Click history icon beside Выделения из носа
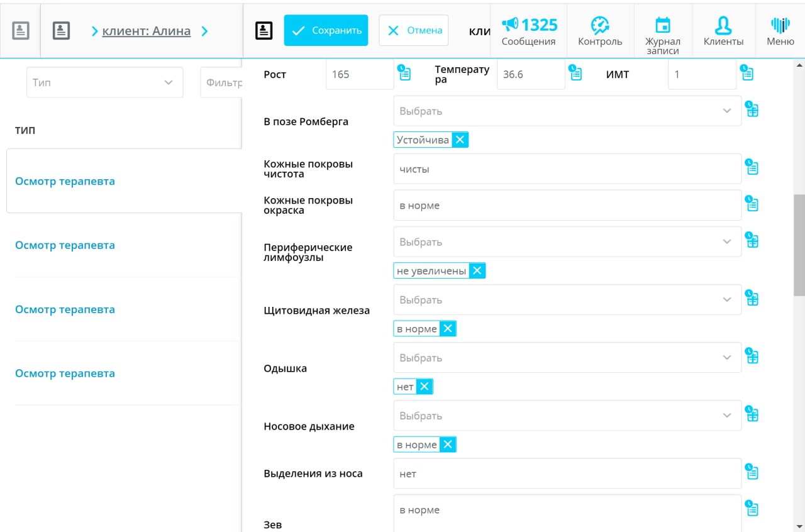The image size is (805, 532). (752, 472)
